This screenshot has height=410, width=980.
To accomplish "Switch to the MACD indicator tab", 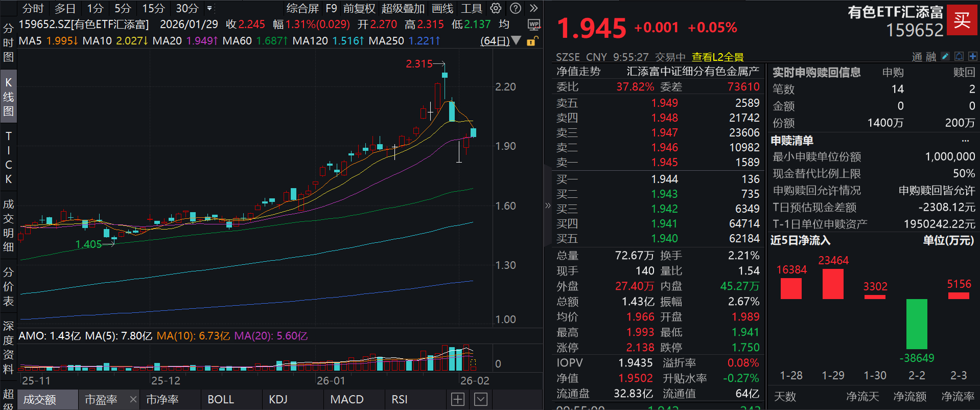I will [x=347, y=399].
